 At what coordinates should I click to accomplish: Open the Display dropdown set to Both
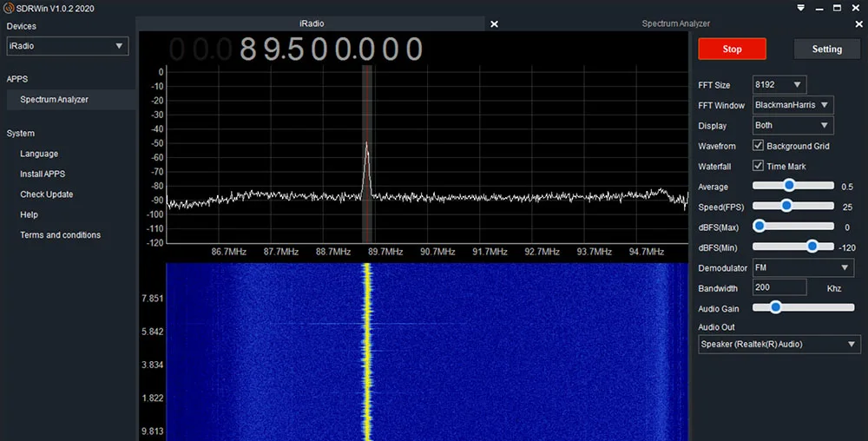coord(792,125)
